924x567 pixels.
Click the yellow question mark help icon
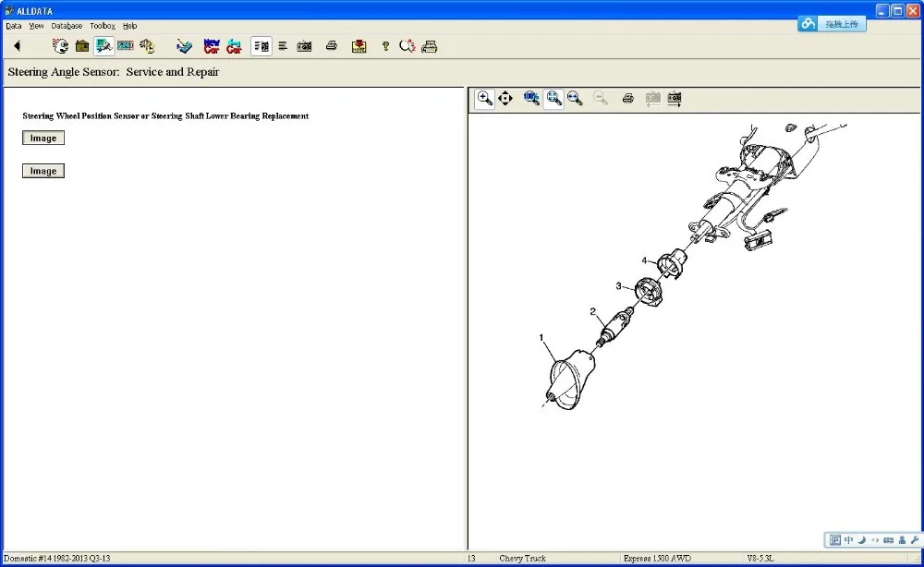coord(385,46)
